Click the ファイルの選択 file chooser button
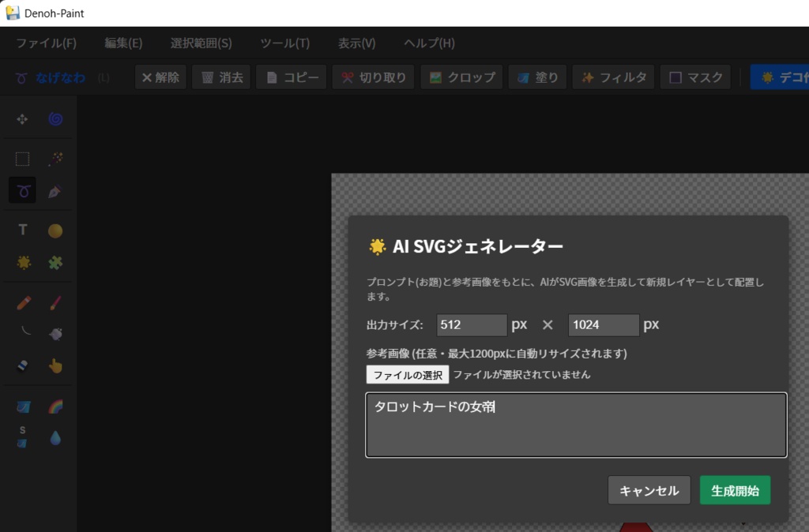 click(x=408, y=375)
